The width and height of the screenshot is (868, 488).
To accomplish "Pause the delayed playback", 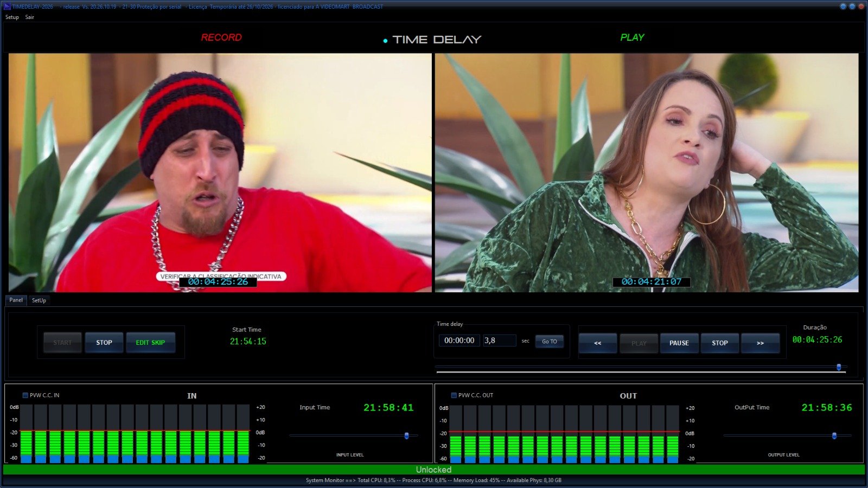I will [679, 343].
